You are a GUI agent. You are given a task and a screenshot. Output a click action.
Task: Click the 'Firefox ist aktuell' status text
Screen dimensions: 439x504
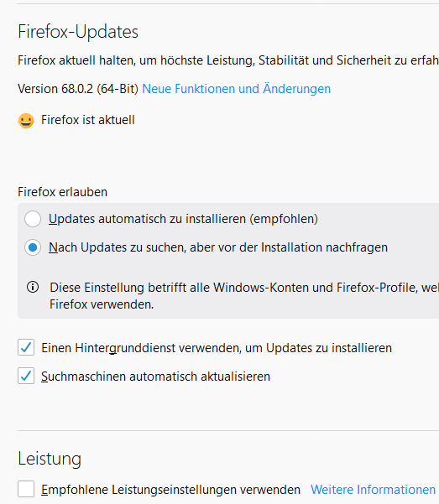[x=88, y=120]
